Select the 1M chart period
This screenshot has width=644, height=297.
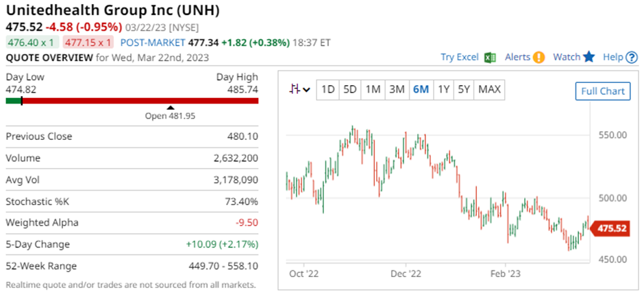click(373, 89)
